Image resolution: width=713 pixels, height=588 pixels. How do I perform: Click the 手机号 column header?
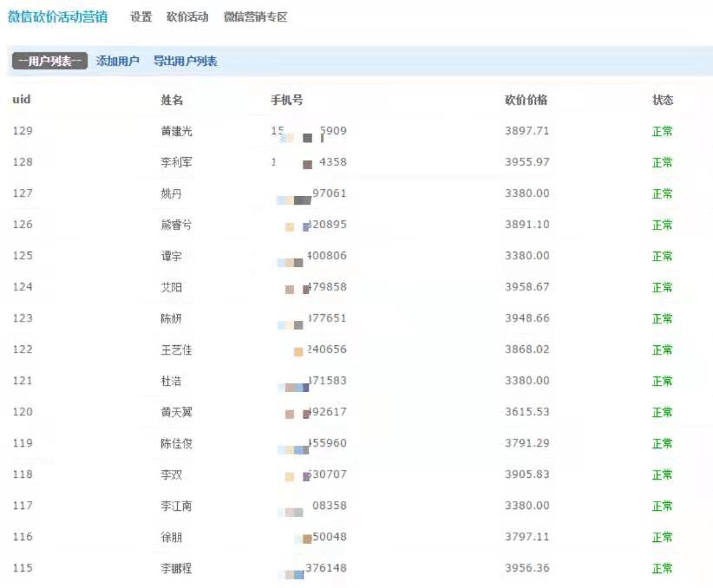click(x=287, y=100)
